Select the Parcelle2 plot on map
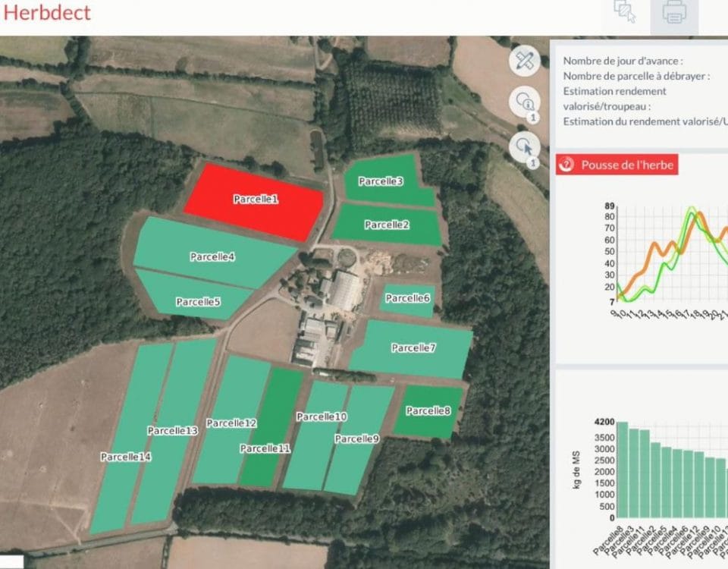 tap(386, 225)
